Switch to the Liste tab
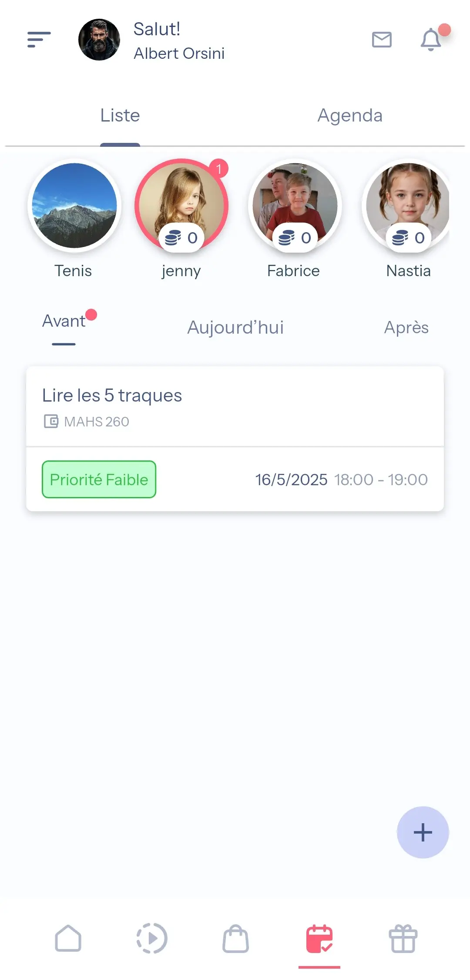The height and width of the screenshot is (980, 470). pos(120,116)
